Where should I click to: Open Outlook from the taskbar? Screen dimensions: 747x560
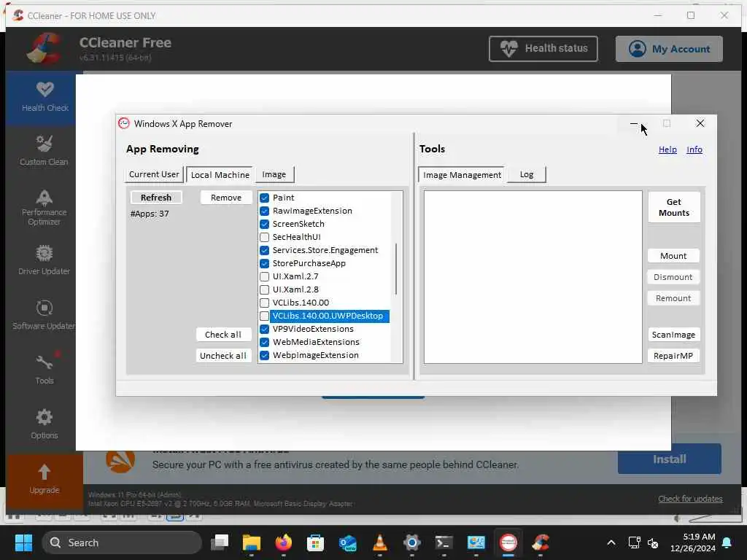348,542
